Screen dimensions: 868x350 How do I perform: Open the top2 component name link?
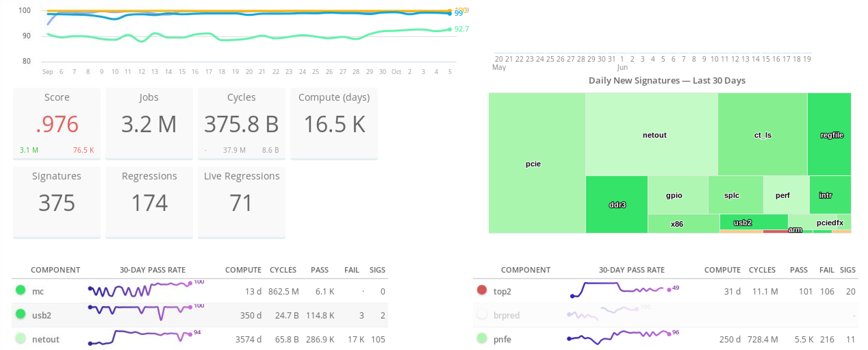[502, 291]
